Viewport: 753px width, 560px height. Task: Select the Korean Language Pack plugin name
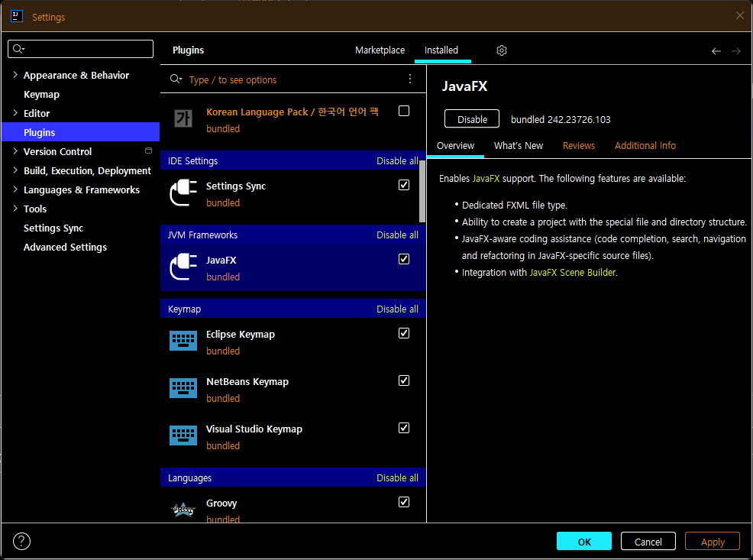pyautogui.click(x=292, y=112)
